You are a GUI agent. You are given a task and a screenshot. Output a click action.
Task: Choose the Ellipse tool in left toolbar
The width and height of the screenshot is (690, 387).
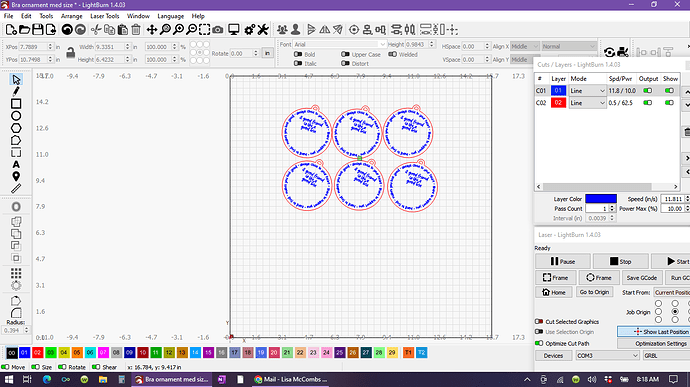tap(16, 116)
